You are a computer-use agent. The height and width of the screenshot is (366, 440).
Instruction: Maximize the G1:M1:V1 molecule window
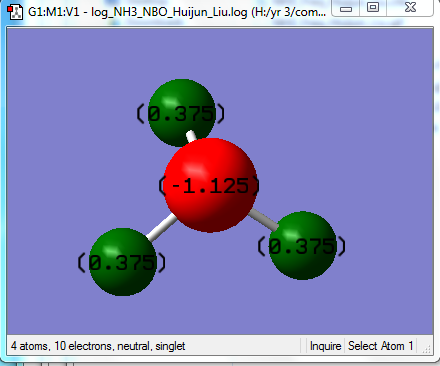point(373,8)
